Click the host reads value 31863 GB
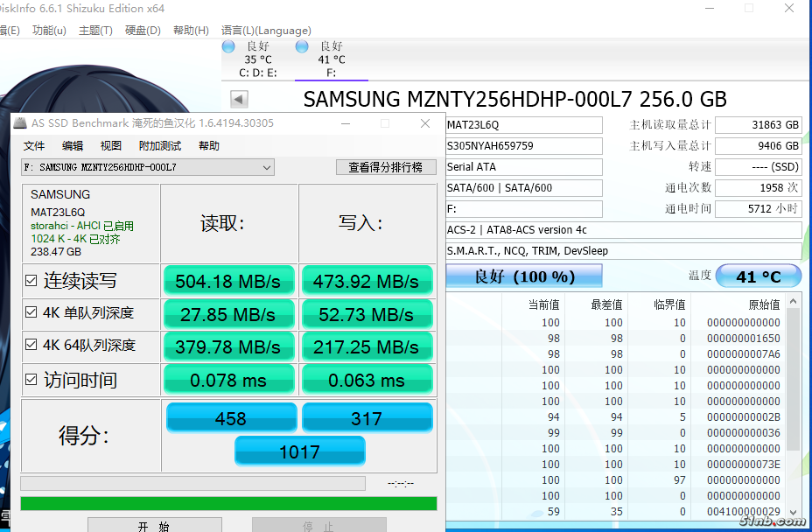The image size is (812, 532). click(759, 125)
